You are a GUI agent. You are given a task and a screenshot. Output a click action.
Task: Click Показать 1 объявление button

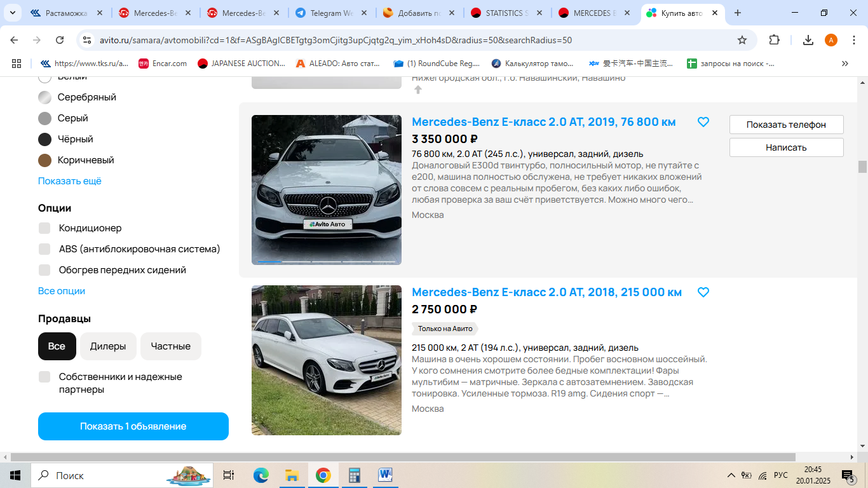pyautogui.click(x=133, y=426)
